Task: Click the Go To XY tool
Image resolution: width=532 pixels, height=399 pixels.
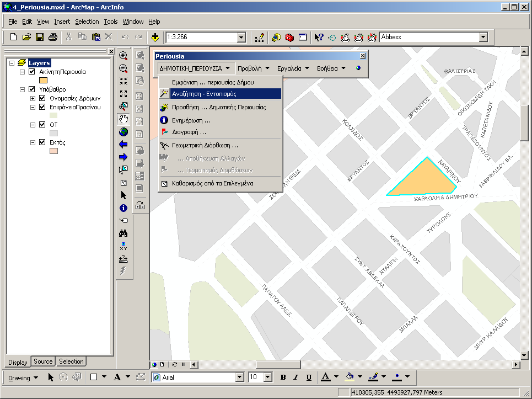Action: click(x=123, y=246)
